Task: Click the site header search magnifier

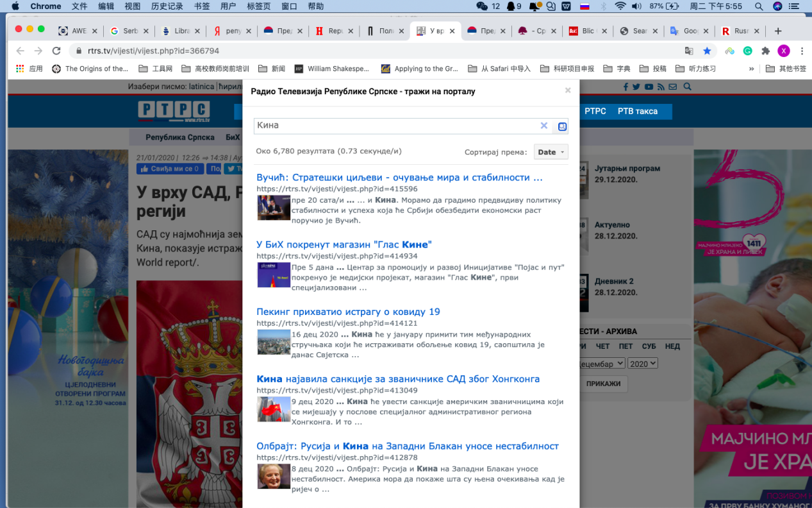Action: [x=688, y=87]
